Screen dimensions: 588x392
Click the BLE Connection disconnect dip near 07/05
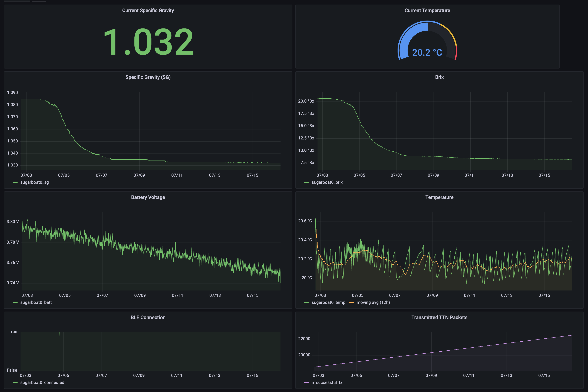click(60, 337)
